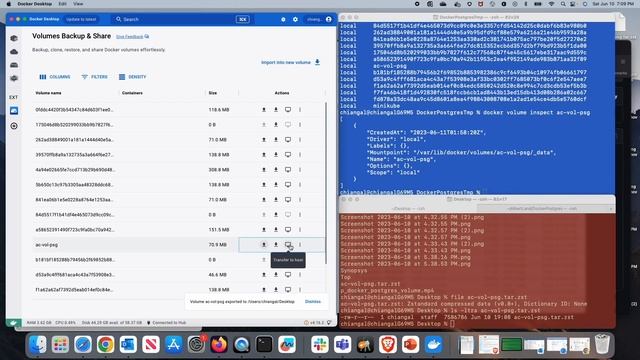This screenshot has height=360, width=640.
Task: Sort by Size column header
Action: [x=213, y=93]
